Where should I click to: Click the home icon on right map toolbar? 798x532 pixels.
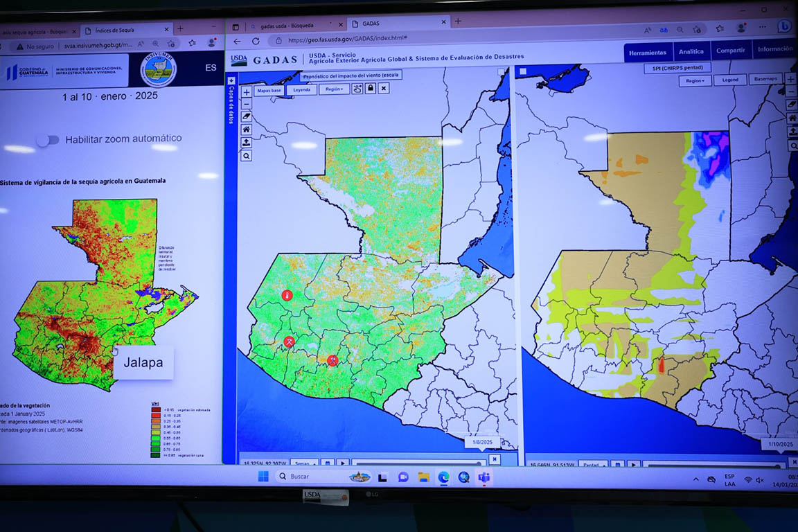point(792,118)
